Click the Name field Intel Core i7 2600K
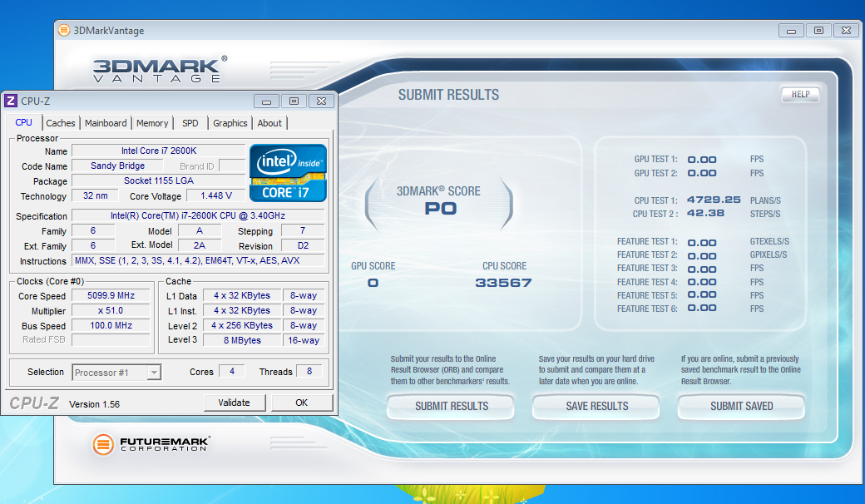 point(159,151)
